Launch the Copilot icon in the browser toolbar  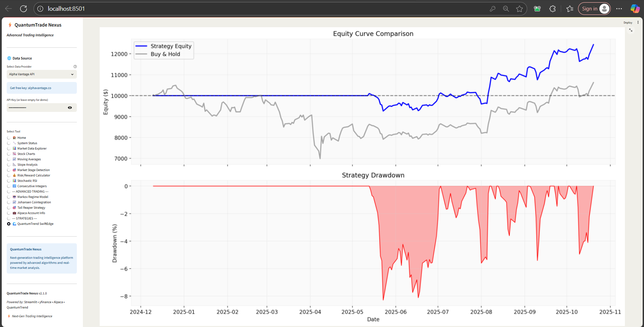pos(635,9)
